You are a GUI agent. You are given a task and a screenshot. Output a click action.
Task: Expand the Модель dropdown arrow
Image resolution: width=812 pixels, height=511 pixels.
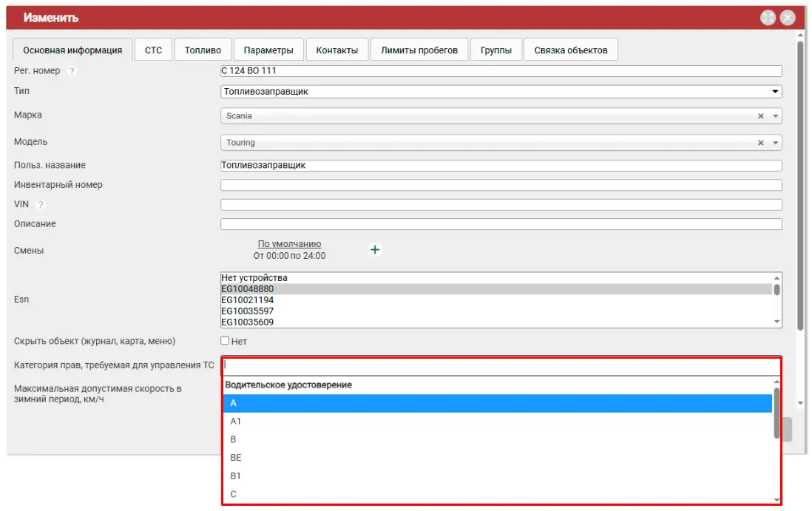[775, 143]
